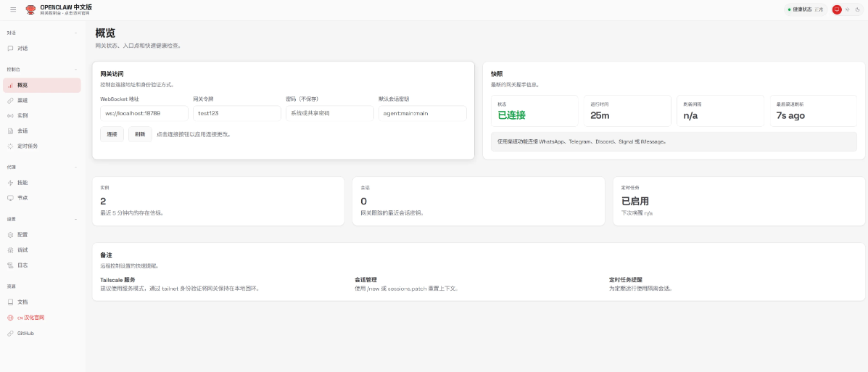Select the system theme monitor toggle
Screen dimensions: 868x372
tap(837, 9)
